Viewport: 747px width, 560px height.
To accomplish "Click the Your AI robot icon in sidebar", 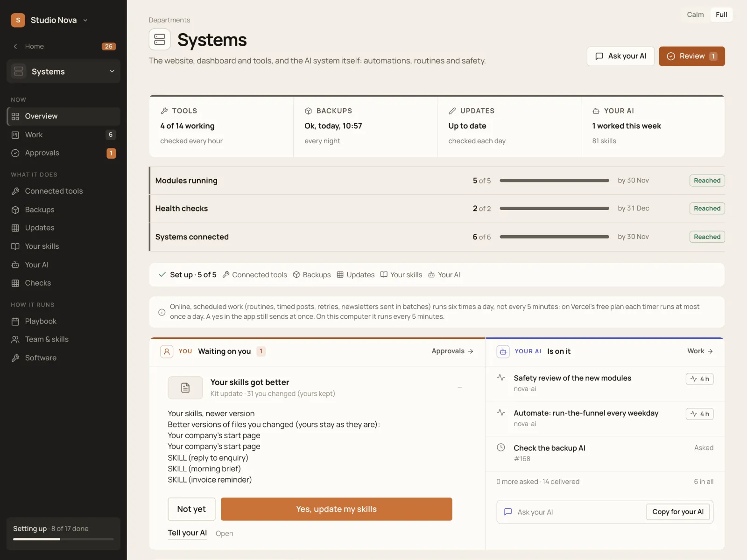I will click(x=15, y=265).
